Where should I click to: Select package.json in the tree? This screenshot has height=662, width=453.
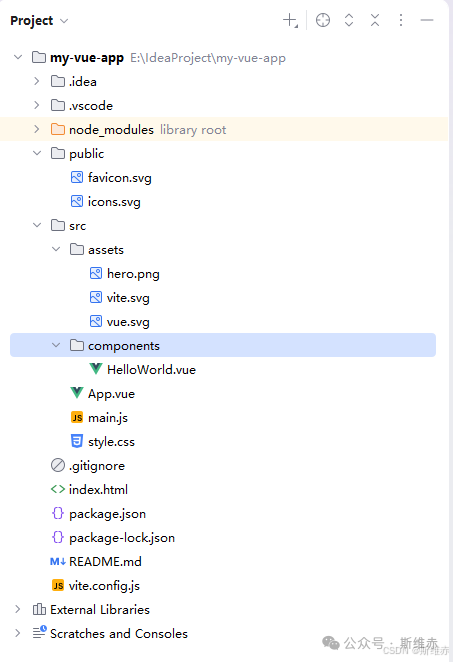(x=107, y=514)
